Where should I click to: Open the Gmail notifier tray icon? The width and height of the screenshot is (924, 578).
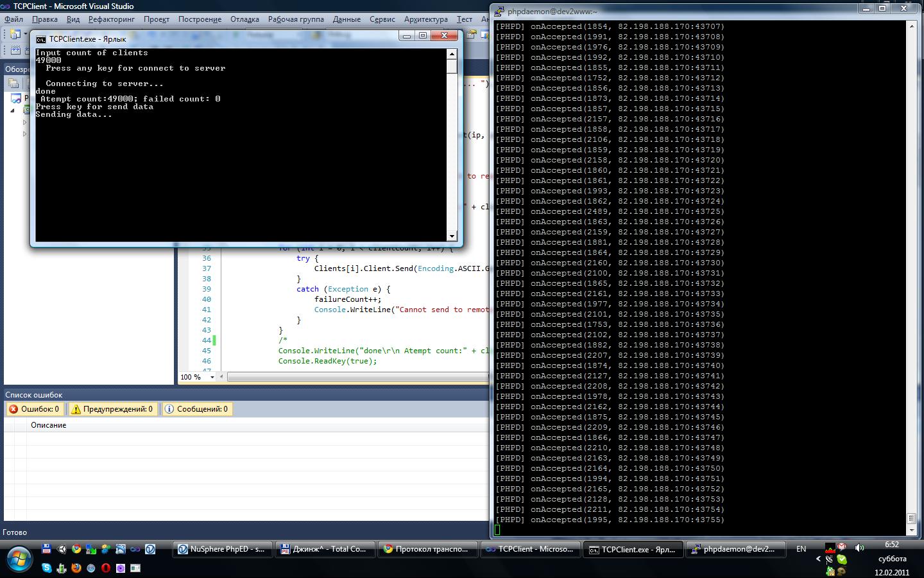click(x=841, y=547)
